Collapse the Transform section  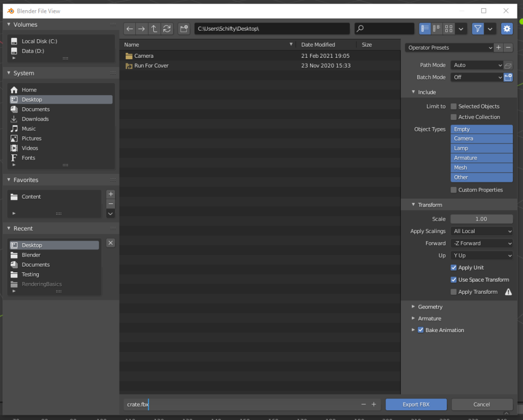point(430,205)
